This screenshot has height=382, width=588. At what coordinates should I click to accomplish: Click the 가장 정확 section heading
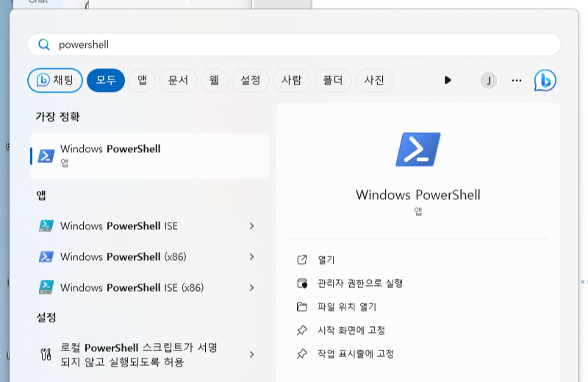57,117
